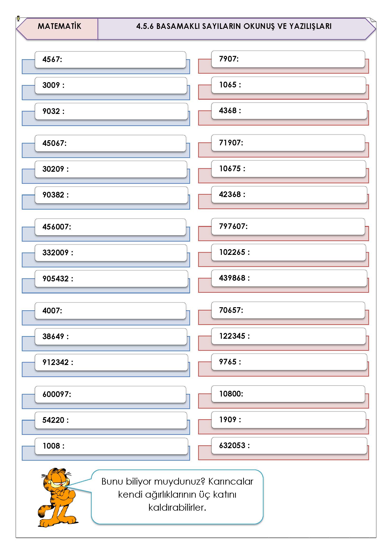Click the folded page corner at top-right
392x554 pixels.
373,20
